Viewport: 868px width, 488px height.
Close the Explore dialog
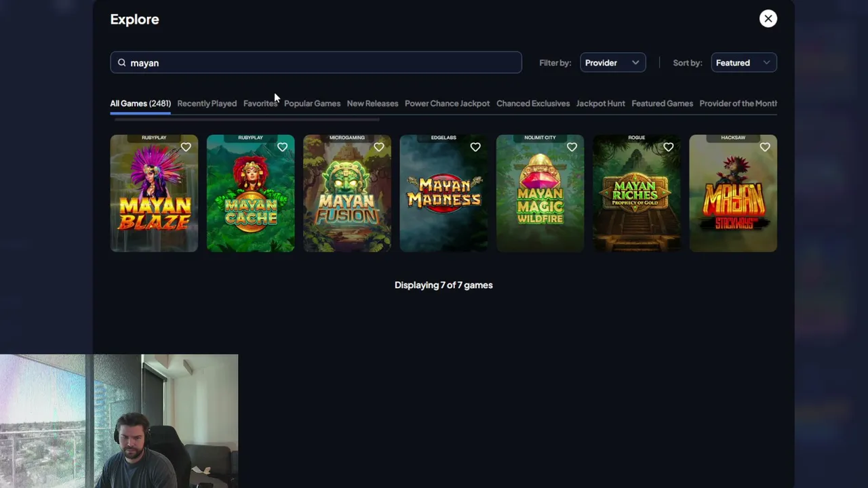(768, 19)
